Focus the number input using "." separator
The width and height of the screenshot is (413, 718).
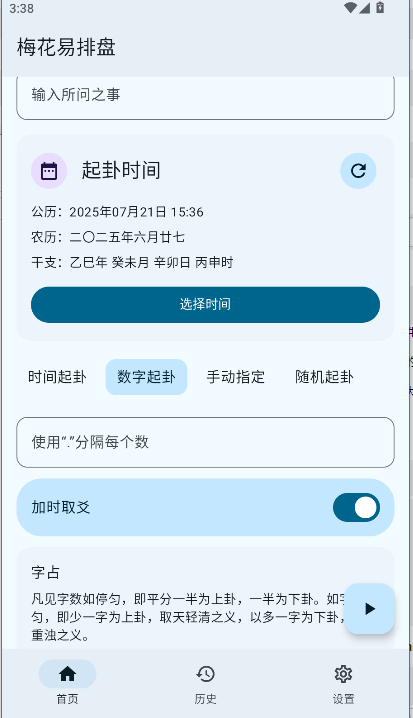(x=206, y=442)
